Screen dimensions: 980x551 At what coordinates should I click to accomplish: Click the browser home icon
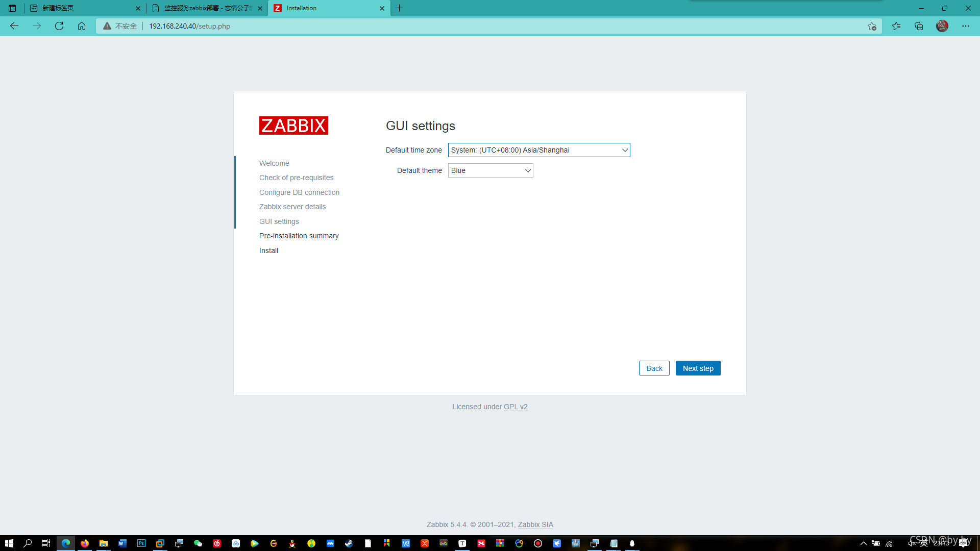coord(82,26)
